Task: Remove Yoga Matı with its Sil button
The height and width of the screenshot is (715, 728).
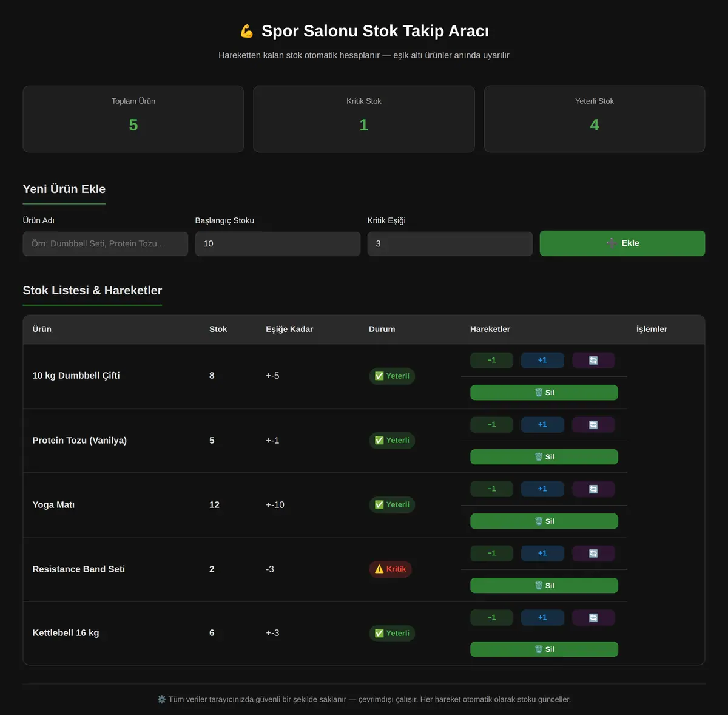Action: (x=544, y=521)
